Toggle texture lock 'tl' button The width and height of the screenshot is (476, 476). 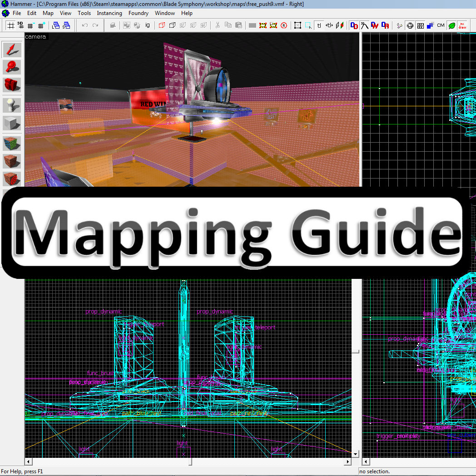pos(319,25)
